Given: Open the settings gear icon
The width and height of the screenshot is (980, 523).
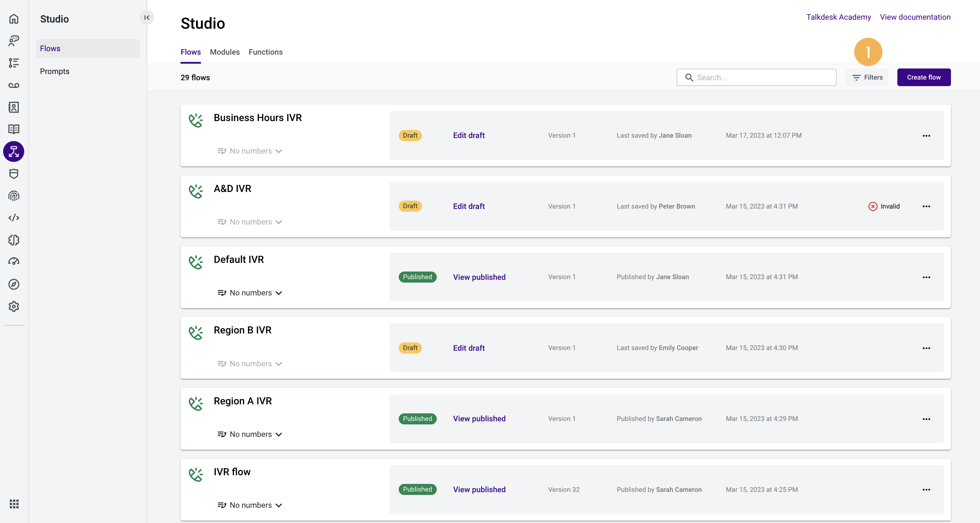Looking at the screenshot, I should click(x=14, y=306).
